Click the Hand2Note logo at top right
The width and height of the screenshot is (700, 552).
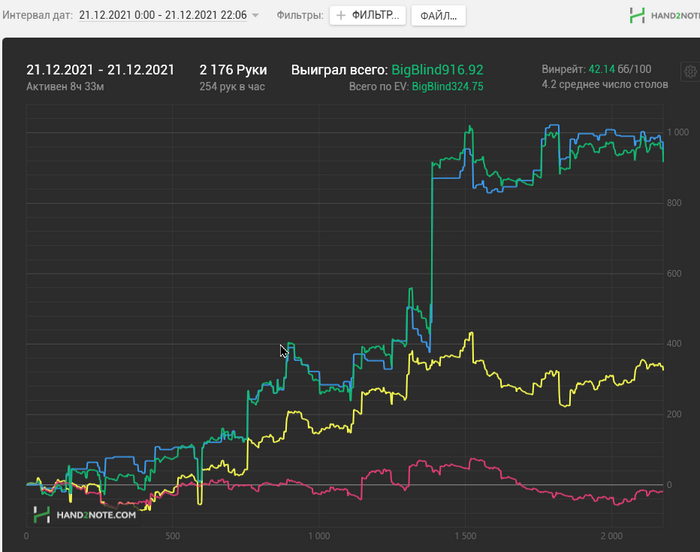(x=664, y=16)
